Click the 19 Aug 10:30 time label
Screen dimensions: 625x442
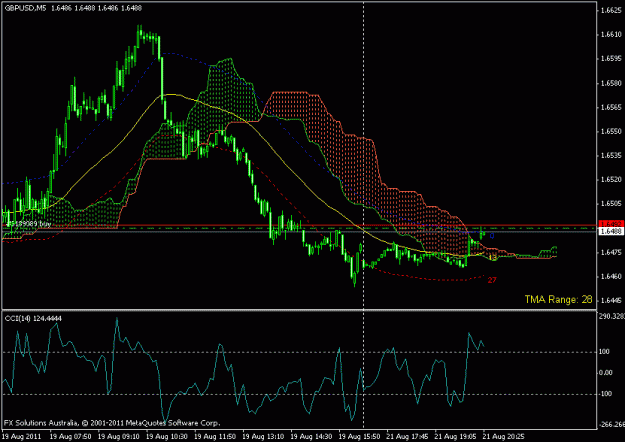pyautogui.click(x=167, y=436)
